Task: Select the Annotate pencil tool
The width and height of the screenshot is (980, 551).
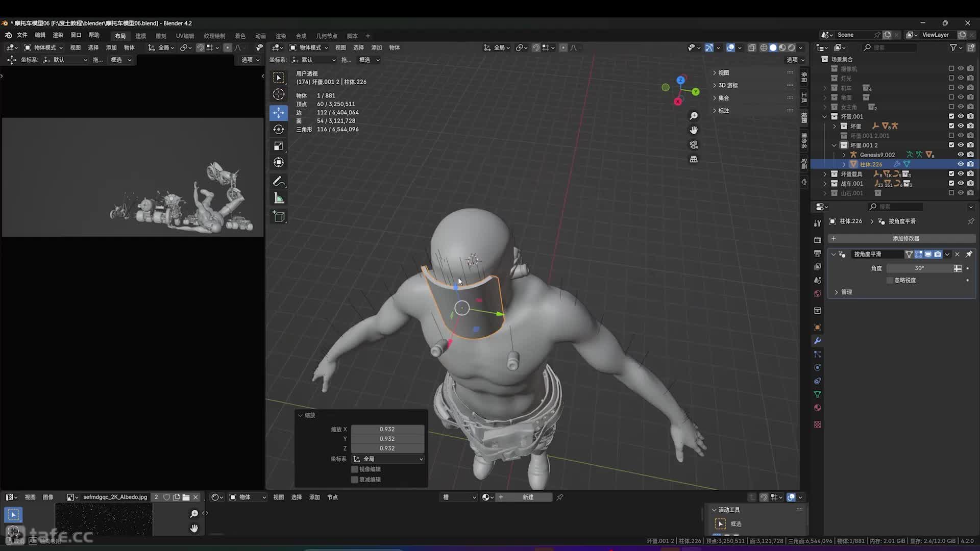Action: (279, 181)
